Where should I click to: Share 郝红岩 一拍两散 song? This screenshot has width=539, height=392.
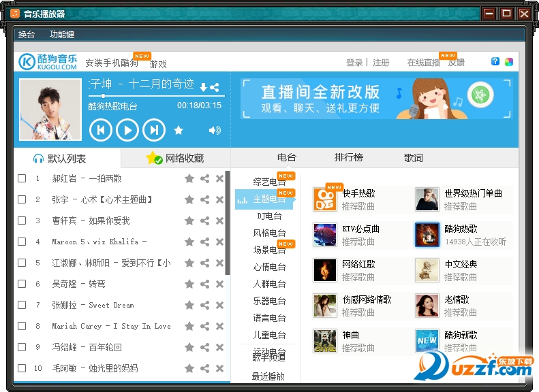(204, 178)
